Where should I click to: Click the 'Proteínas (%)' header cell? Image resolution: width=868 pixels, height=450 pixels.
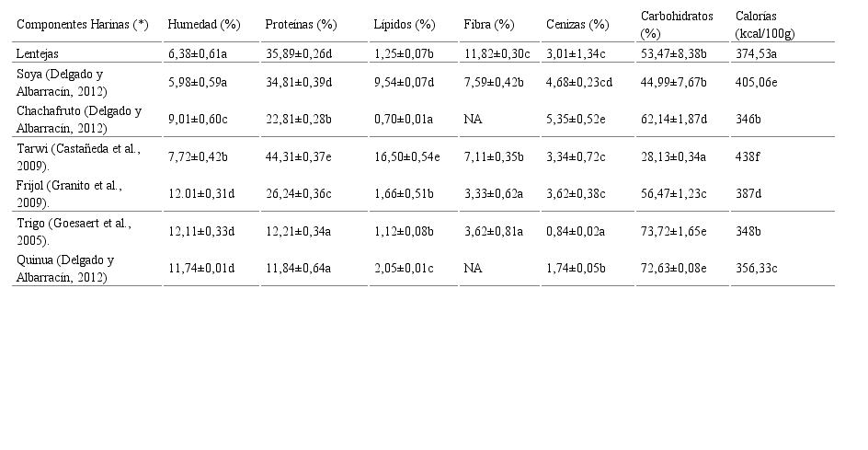(300, 24)
